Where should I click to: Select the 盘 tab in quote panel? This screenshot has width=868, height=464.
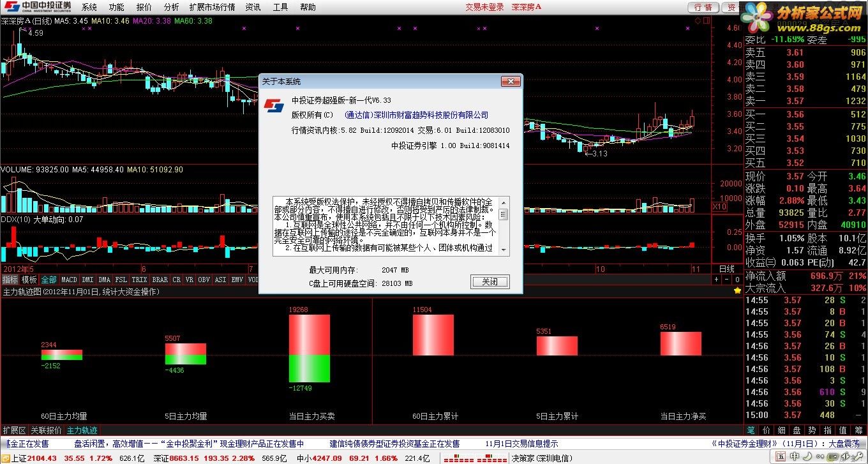coord(797,430)
